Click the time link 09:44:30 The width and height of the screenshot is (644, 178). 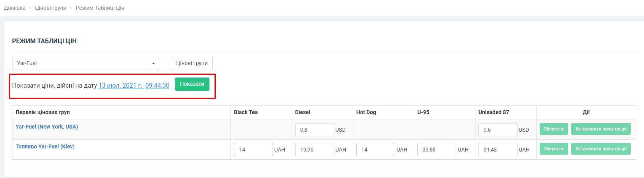(157, 86)
